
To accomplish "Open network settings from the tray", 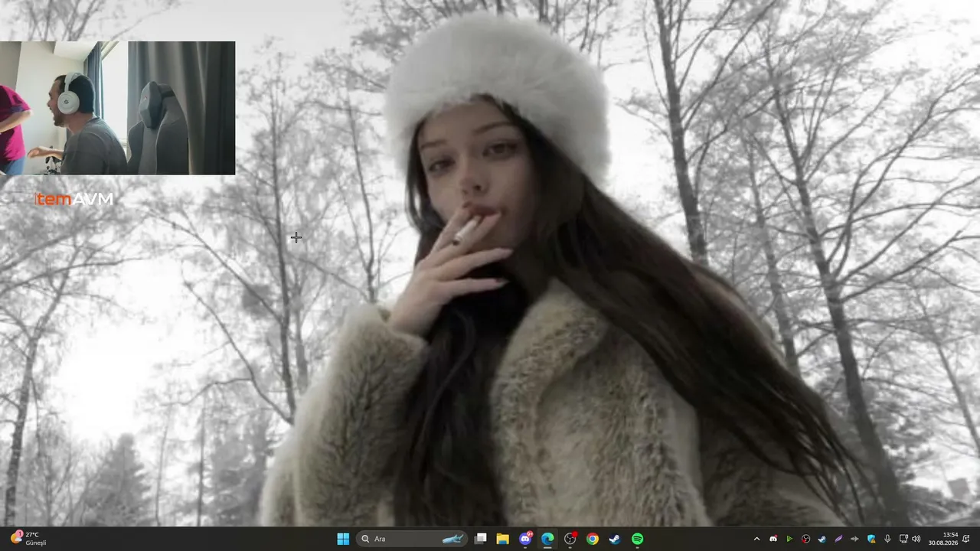I will (903, 539).
